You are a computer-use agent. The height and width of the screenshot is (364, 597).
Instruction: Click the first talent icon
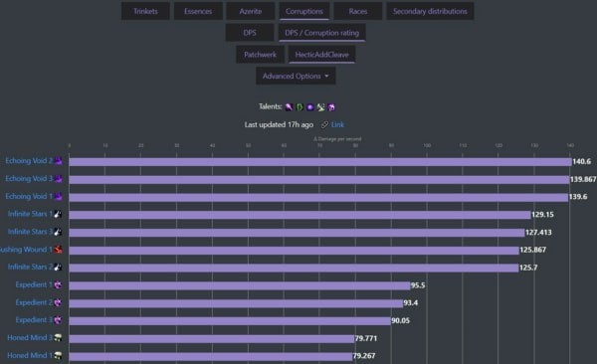(x=289, y=107)
